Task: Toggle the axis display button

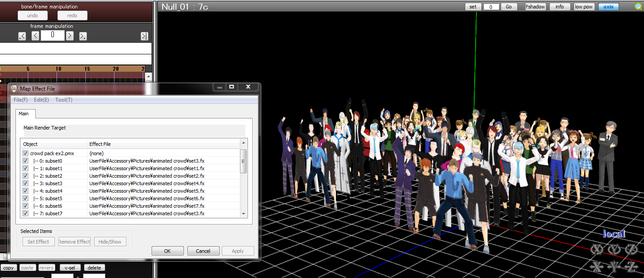Action: pyautogui.click(x=608, y=6)
